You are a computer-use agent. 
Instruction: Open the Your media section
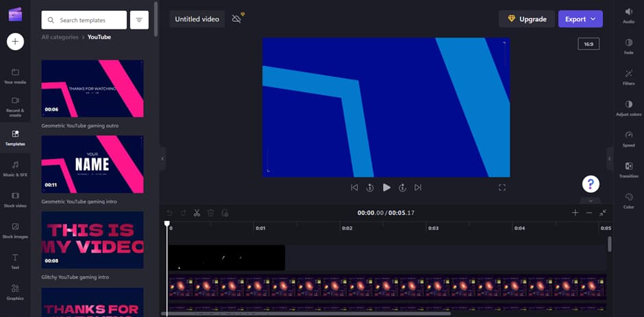click(15, 76)
